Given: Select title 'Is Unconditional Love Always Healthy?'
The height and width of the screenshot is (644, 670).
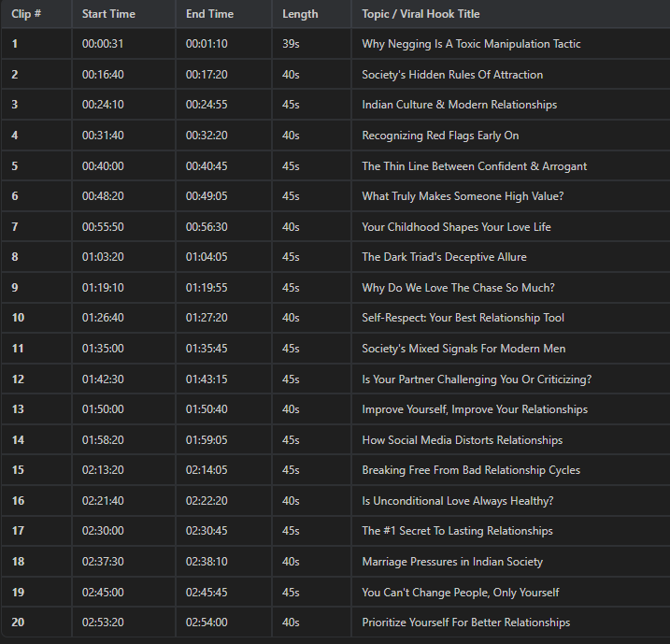Looking at the screenshot, I should tap(458, 500).
